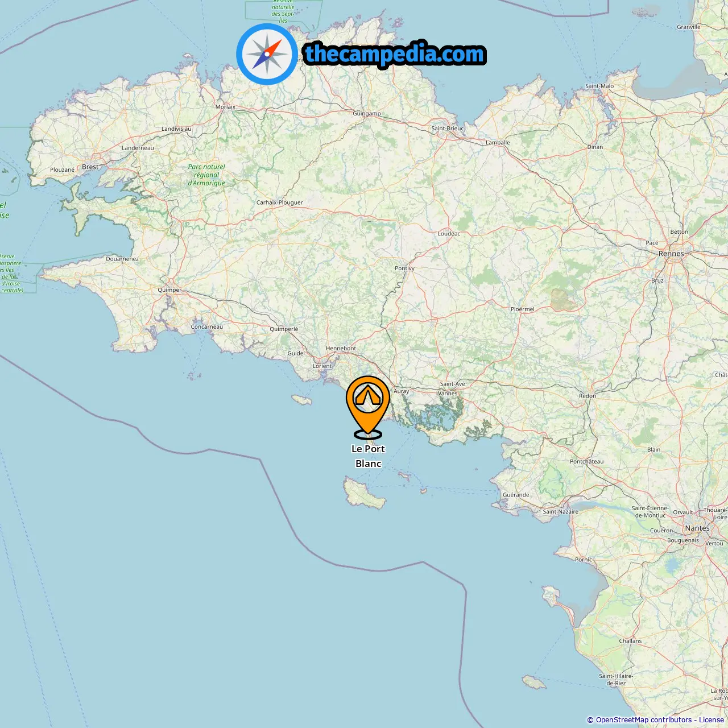This screenshot has height=728, width=728.
Task: Open OpenStreetMap contributors link
Action: [644, 720]
